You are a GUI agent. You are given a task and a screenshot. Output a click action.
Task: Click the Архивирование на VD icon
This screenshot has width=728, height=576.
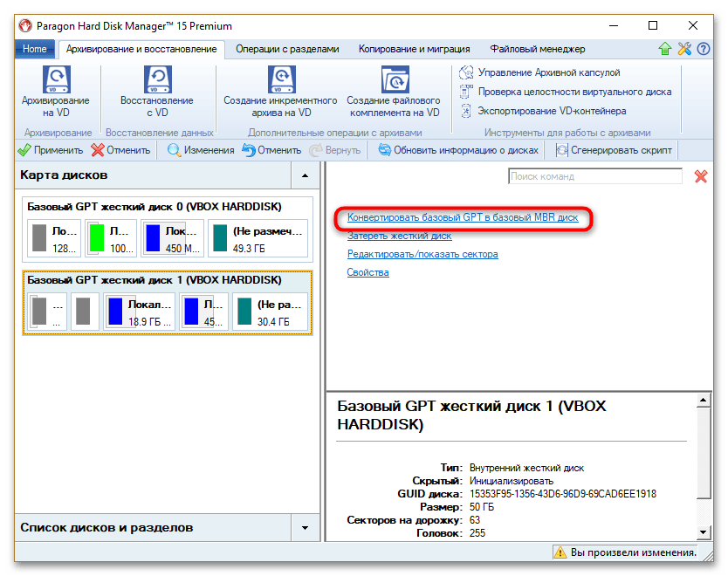pos(56,79)
